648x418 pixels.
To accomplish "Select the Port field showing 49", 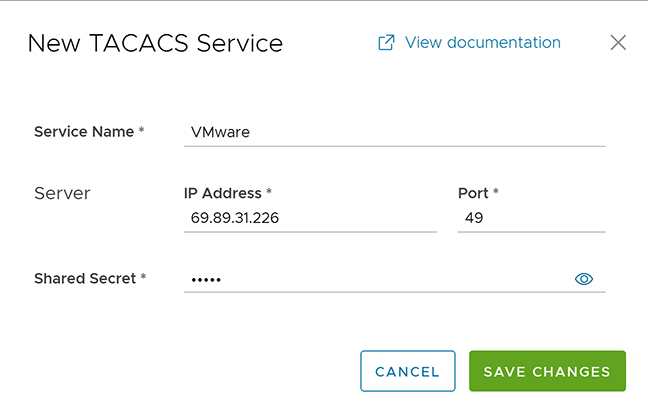I will (x=531, y=217).
